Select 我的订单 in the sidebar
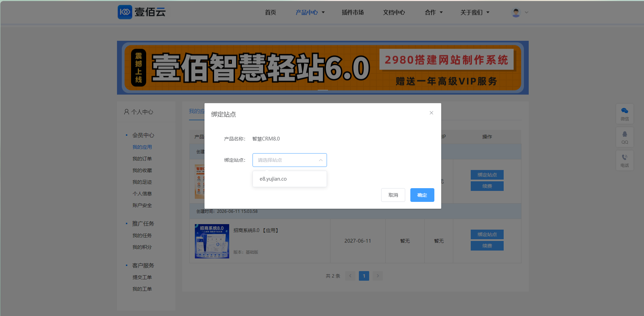The width and height of the screenshot is (644, 316). tap(142, 159)
